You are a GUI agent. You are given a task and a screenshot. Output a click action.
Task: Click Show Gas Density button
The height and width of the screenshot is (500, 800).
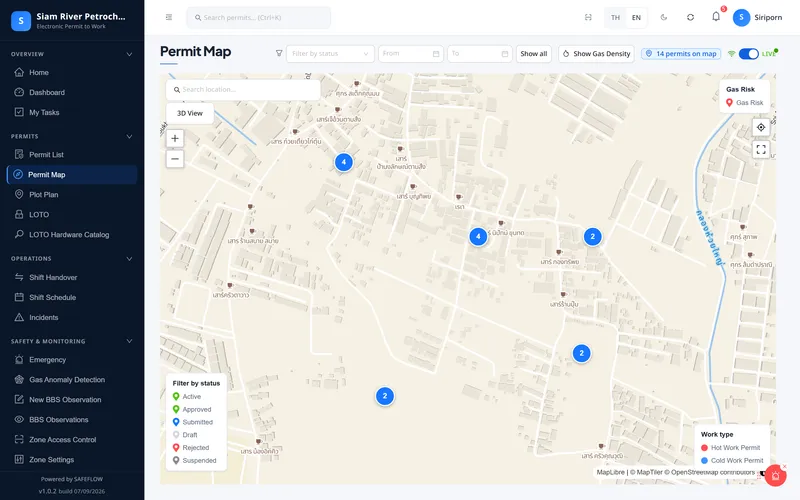596,54
